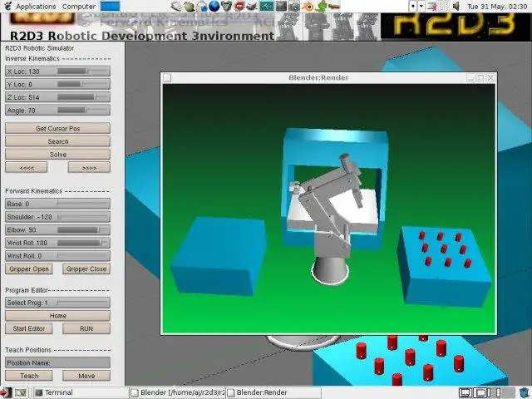Screen dimensions: 532x399
Task: Click the RUN program button
Action: point(86,328)
